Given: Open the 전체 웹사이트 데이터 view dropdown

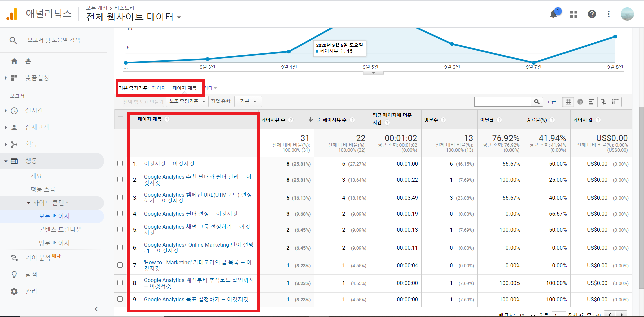Looking at the screenshot, I should coord(133,17).
